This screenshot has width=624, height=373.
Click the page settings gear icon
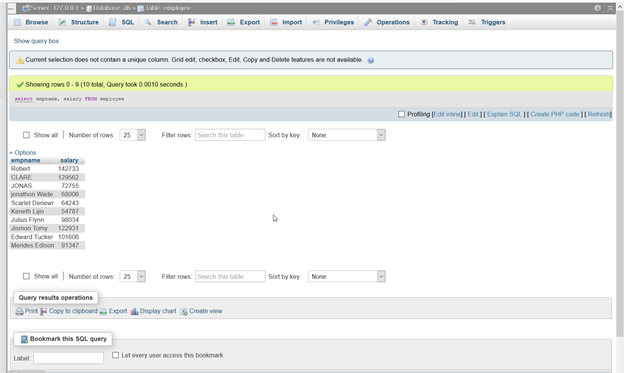coord(597,8)
